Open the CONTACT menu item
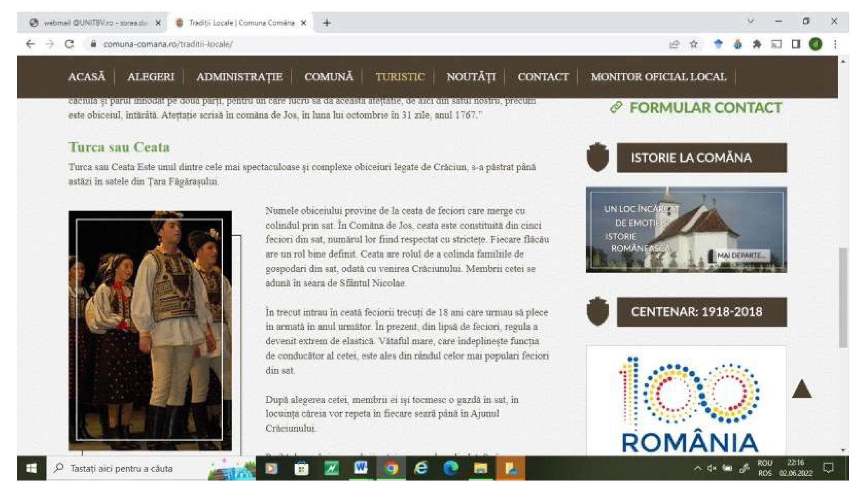 point(543,77)
